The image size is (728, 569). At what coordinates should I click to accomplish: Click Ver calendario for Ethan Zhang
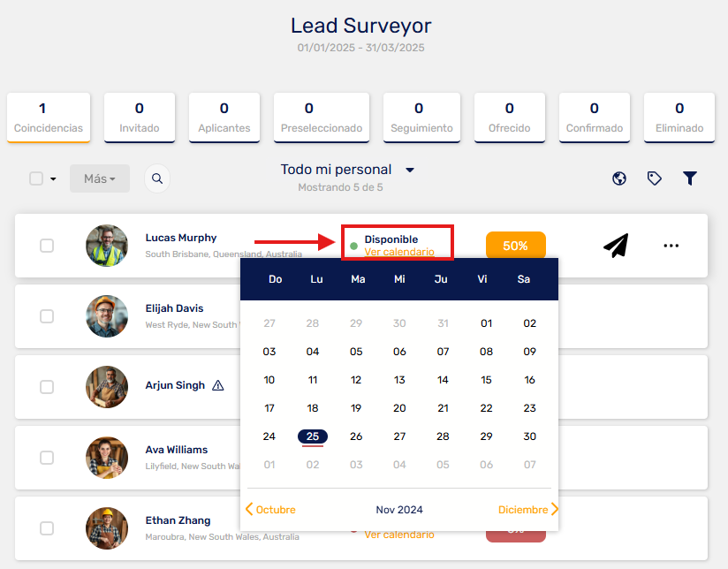399,535
